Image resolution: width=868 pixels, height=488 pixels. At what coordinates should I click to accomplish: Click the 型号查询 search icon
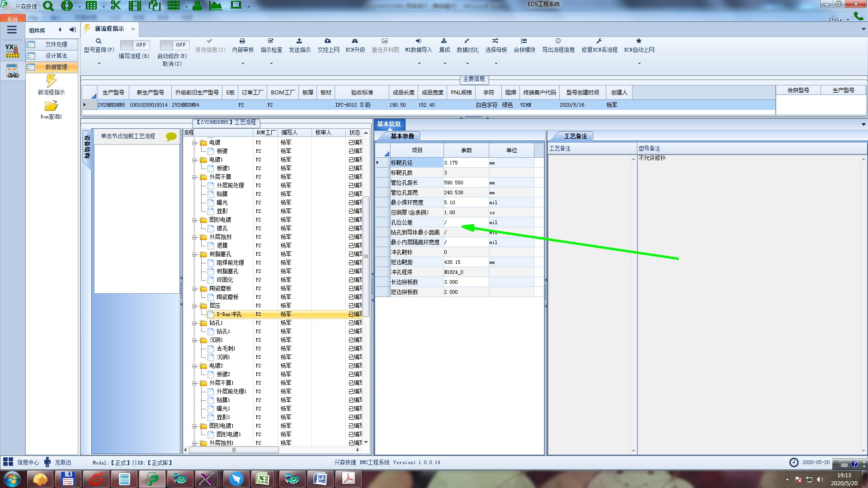[98, 41]
